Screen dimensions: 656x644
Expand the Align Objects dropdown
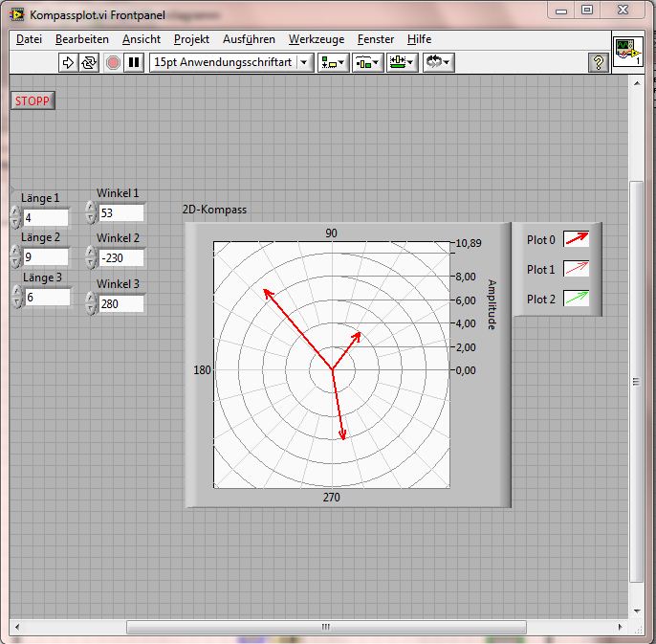(x=334, y=62)
